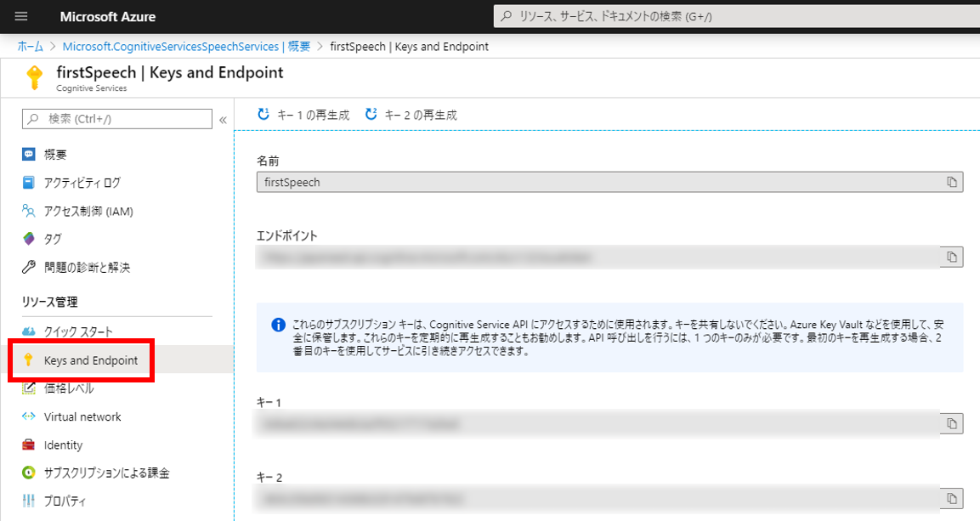
Task: Click the ホーム breadcrumb link
Action: click(31, 46)
